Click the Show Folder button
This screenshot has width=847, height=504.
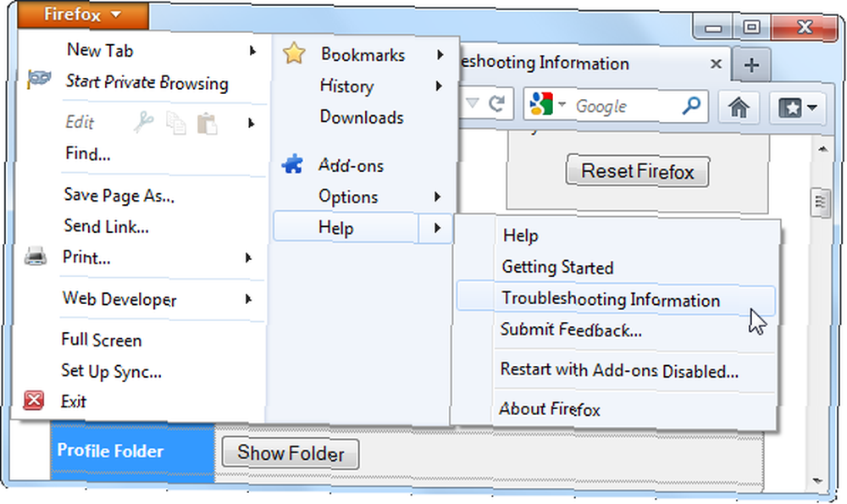pyautogui.click(x=291, y=453)
